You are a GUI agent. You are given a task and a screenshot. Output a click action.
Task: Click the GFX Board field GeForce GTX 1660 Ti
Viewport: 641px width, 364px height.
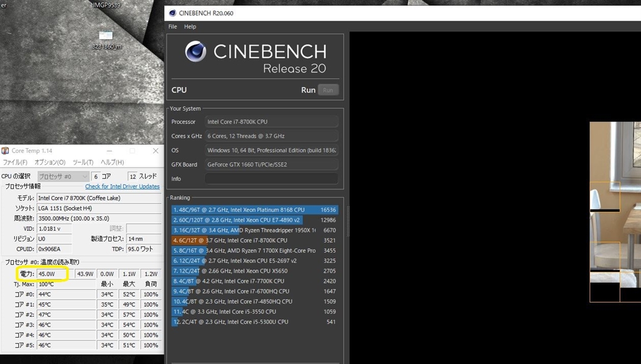(x=272, y=164)
